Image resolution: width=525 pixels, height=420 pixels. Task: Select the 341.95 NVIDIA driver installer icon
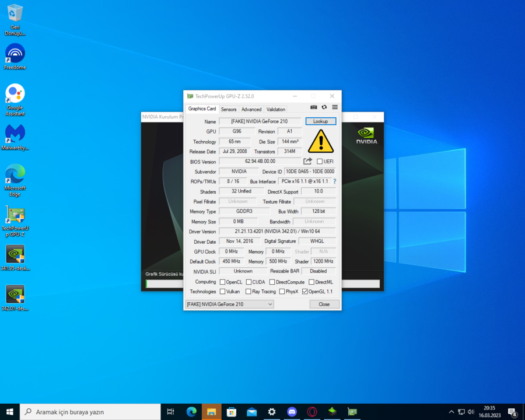15,258
